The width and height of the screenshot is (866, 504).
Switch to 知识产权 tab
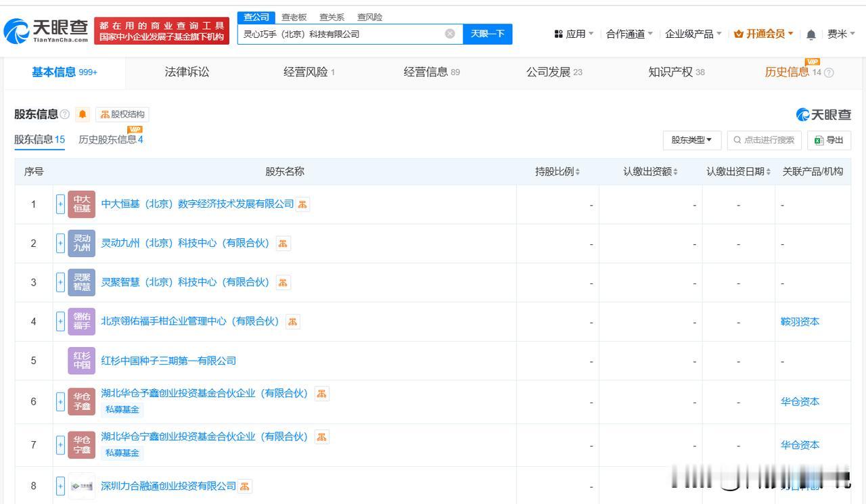tap(677, 72)
